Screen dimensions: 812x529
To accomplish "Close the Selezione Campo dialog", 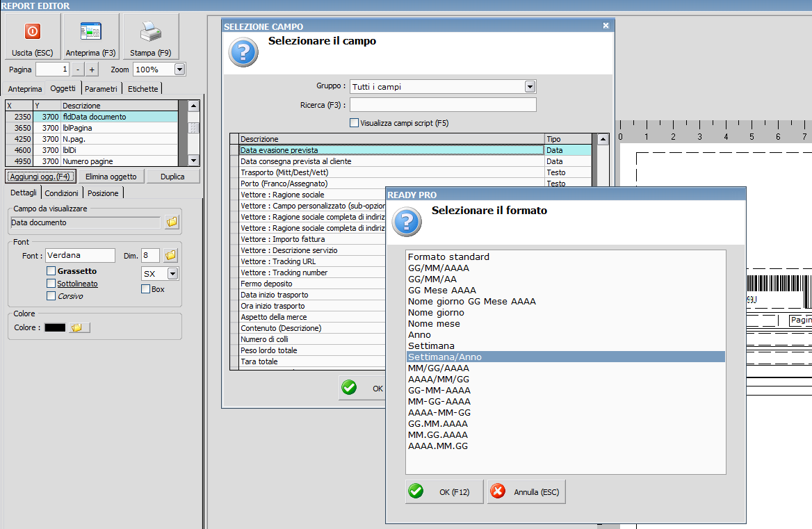I will [x=606, y=25].
